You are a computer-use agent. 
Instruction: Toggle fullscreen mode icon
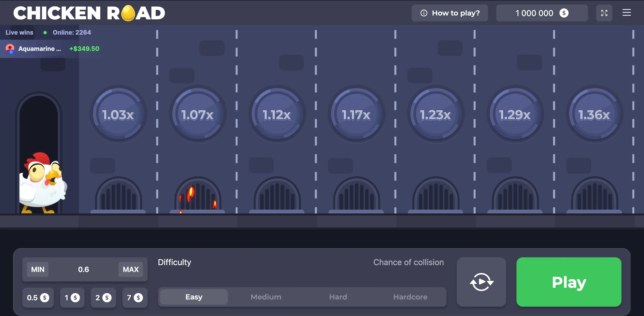[604, 13]
